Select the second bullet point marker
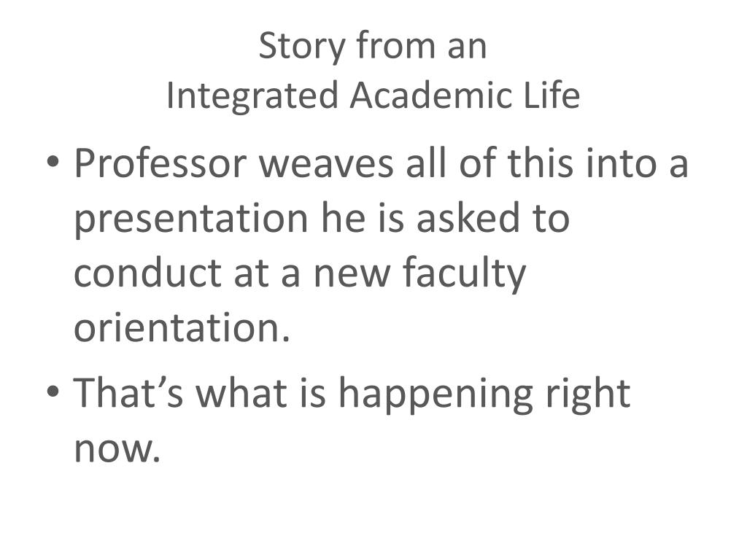Viewport: 747px width, 560px height. pos(53,392)
